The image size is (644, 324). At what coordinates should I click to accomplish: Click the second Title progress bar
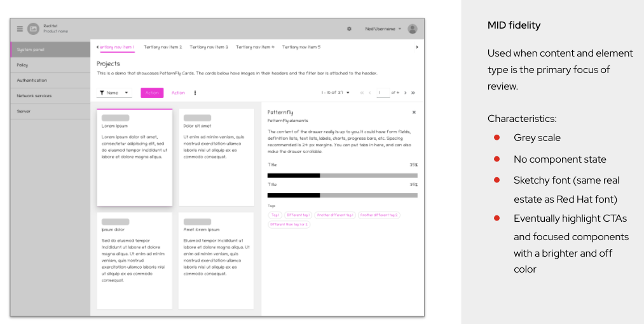coord(343,196)
